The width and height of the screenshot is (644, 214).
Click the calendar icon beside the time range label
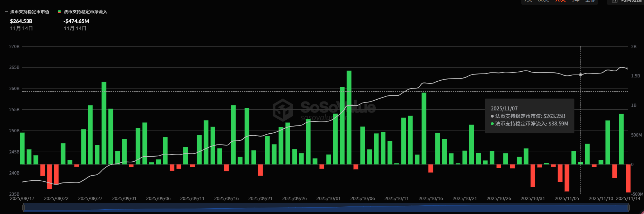point(614,1)
